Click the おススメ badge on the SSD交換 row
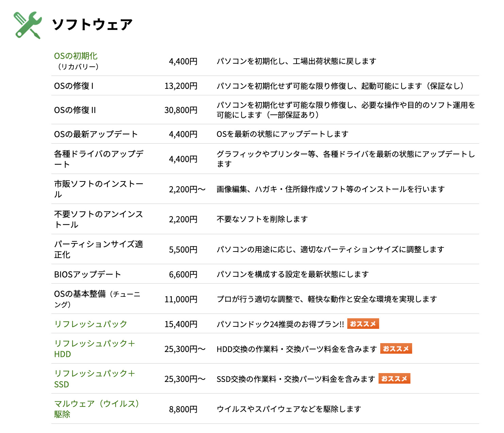The image size is (504, 433). click(x=394, y=379)
